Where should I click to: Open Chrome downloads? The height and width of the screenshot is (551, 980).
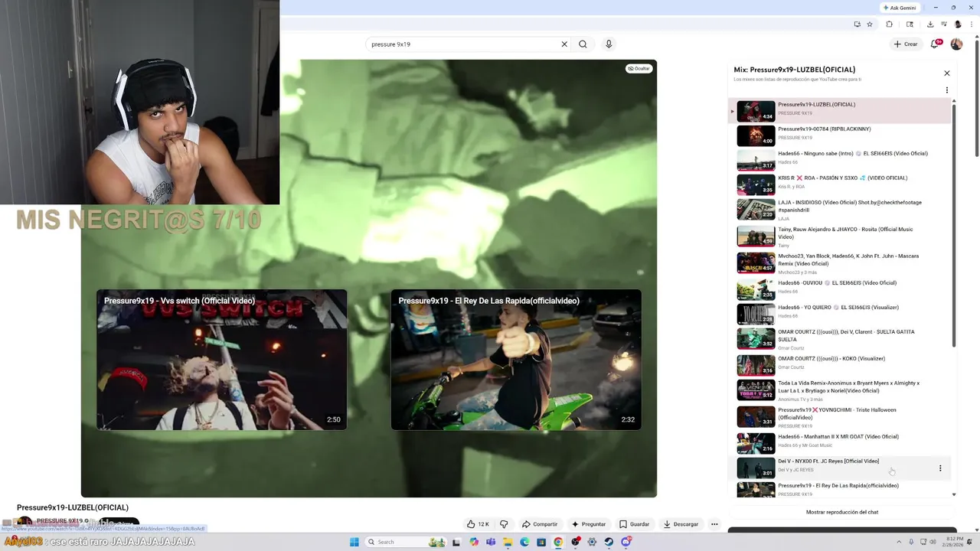point(930,24)
